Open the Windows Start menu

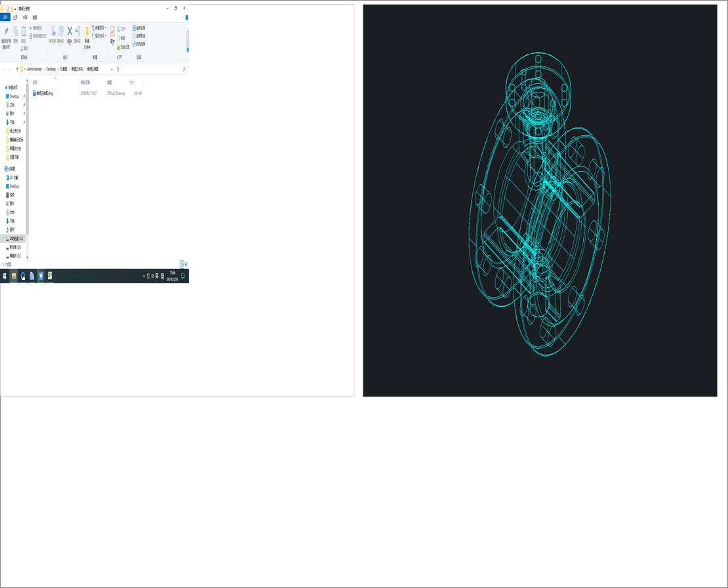[x=5, y=276]
